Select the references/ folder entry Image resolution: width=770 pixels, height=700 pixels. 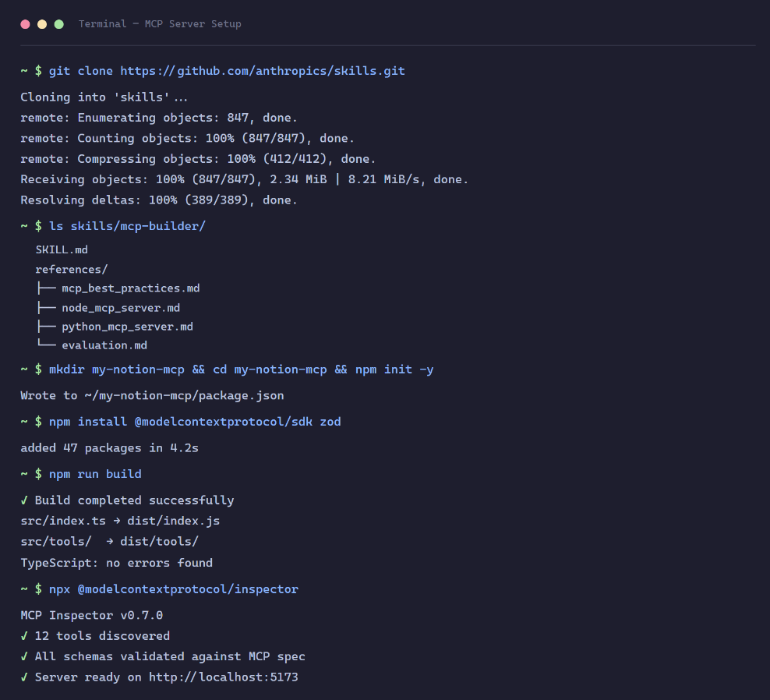pos(71,270)
